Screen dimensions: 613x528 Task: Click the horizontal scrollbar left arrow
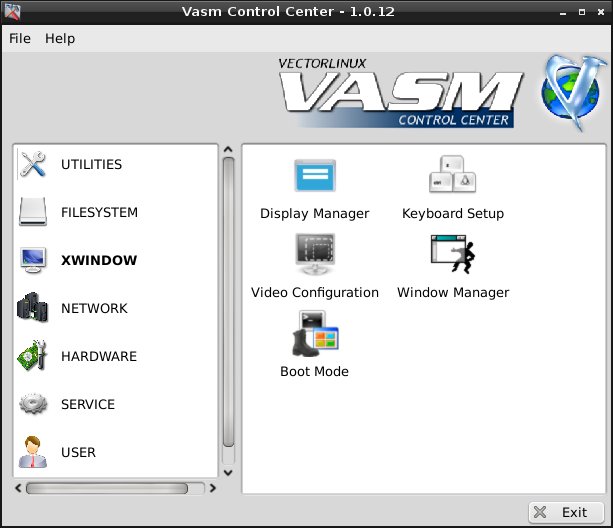click(x=17, y=489)
